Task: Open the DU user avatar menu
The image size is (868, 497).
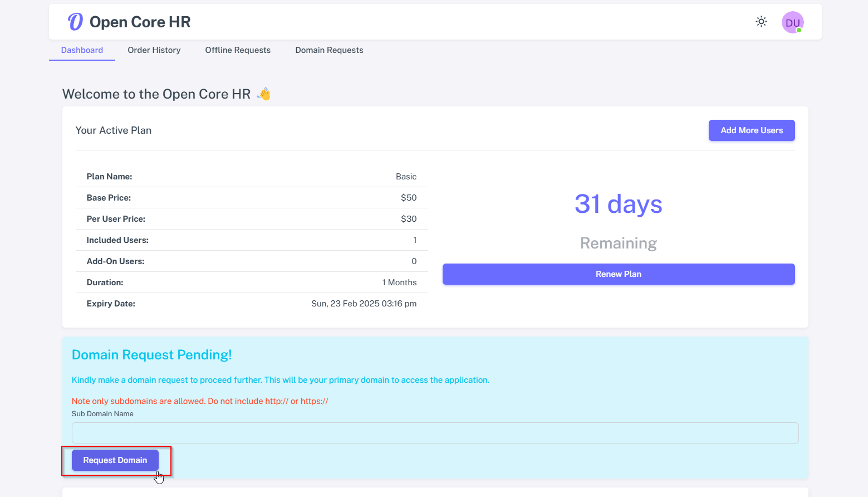Action: (792, 22)
